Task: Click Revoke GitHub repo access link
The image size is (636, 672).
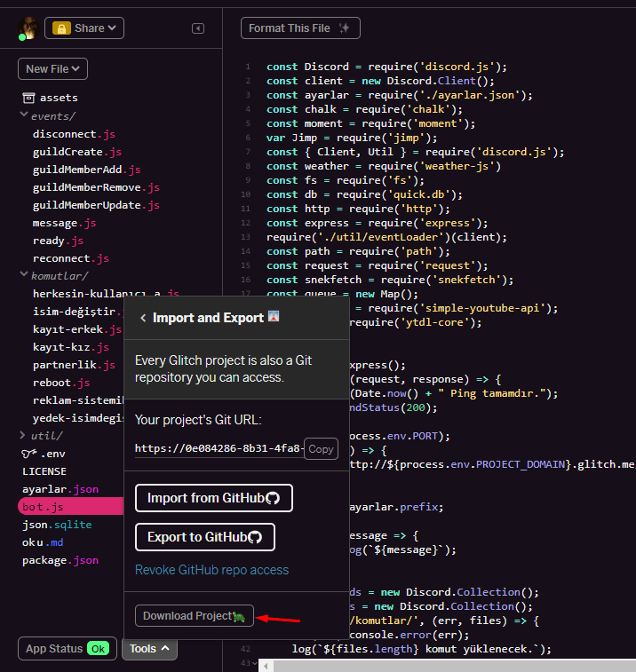Action: click(x=212, y=570)
